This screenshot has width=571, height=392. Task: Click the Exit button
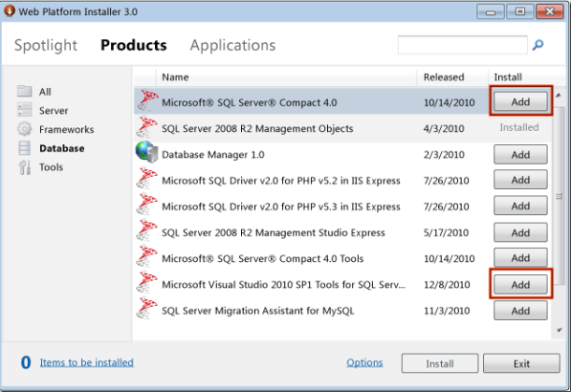[x=521, y=363]
